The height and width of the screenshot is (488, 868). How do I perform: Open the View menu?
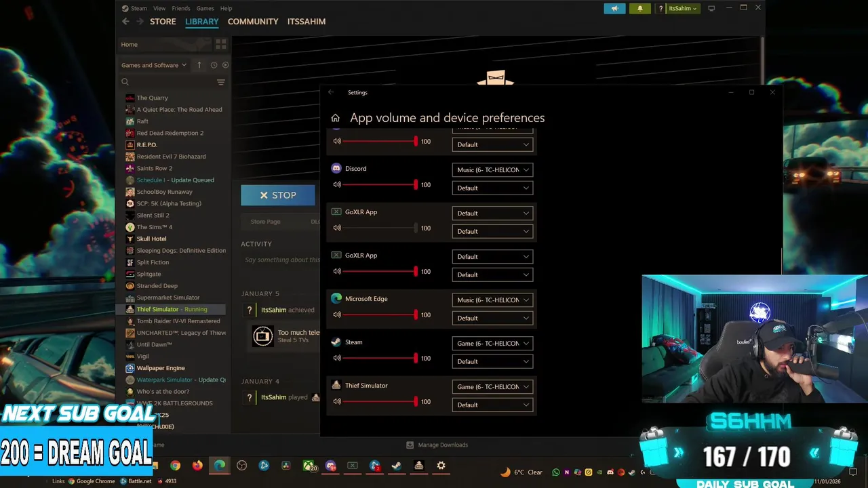pyautogui.click(x=159, y=8)
